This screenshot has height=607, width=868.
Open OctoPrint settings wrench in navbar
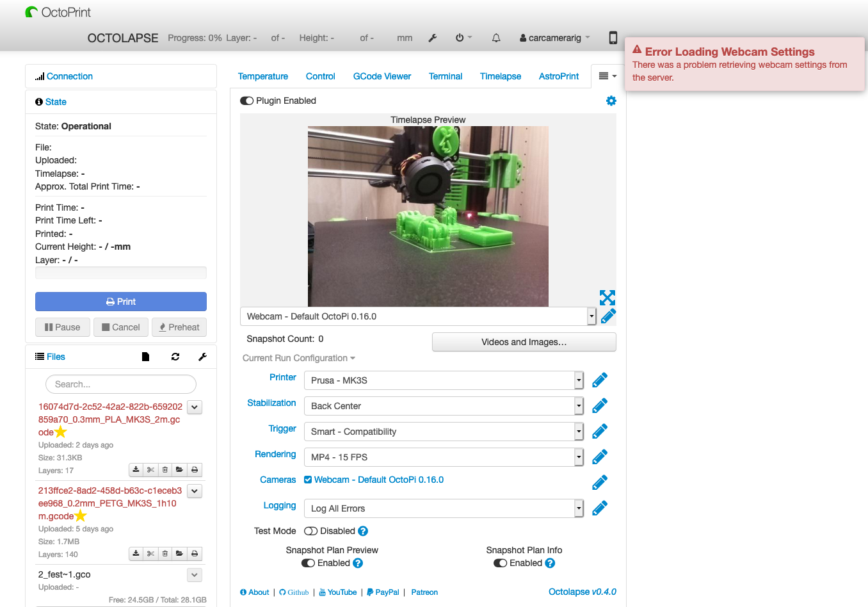433,38
